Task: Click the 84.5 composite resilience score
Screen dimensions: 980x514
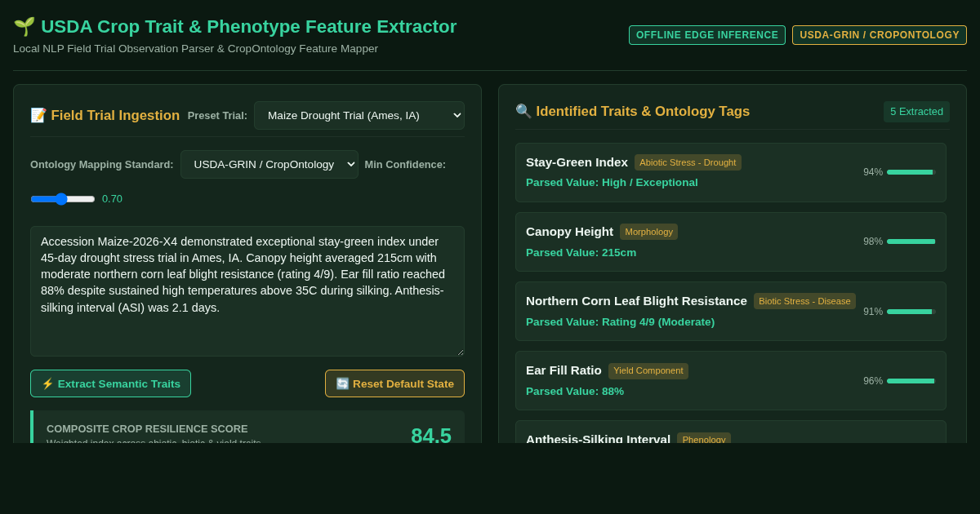Action: (x=430, y=434)
